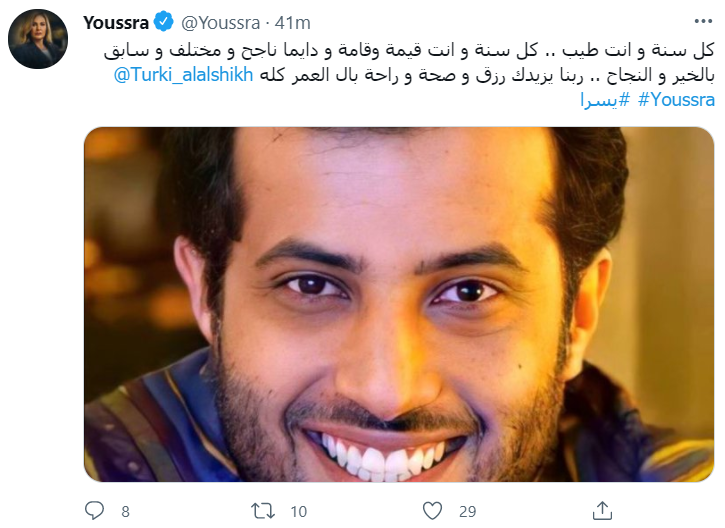Open the reply speech bubble icon
This screenshot has width=725, height=528.
tap(94, 510)
